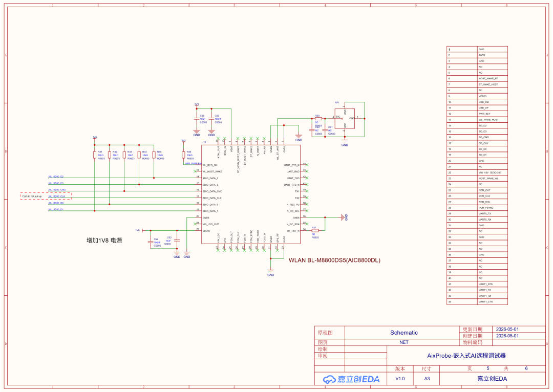Click the WL_SDIO_D0 net label
The width and height of the screenshot is (553, 392).
(56, 203)
